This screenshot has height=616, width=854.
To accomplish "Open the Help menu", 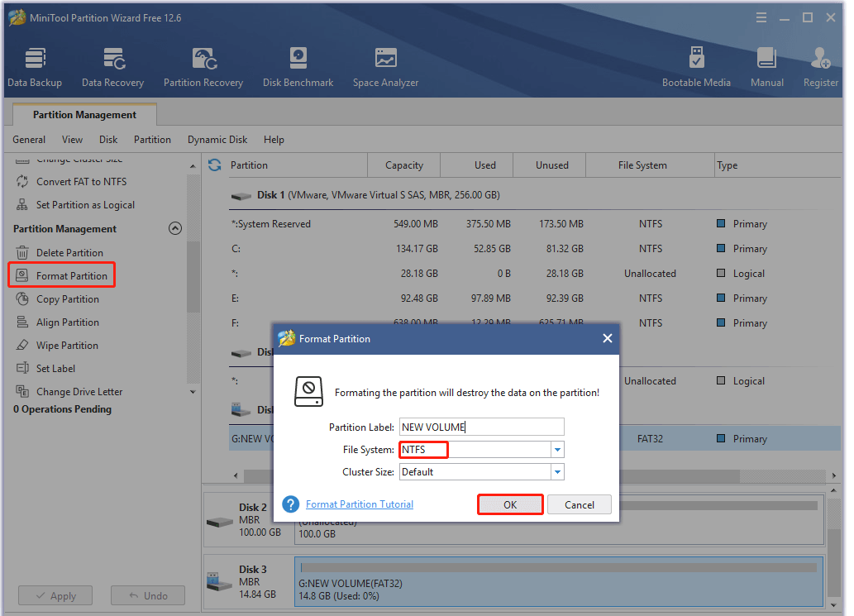I will (x=274, y=140).
